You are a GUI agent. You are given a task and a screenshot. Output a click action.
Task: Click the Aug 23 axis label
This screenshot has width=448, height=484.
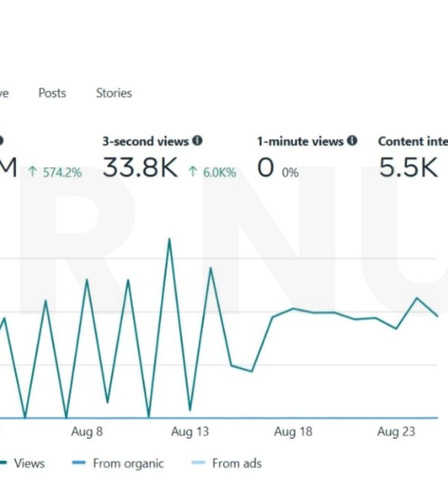click(x=396, y=431)
